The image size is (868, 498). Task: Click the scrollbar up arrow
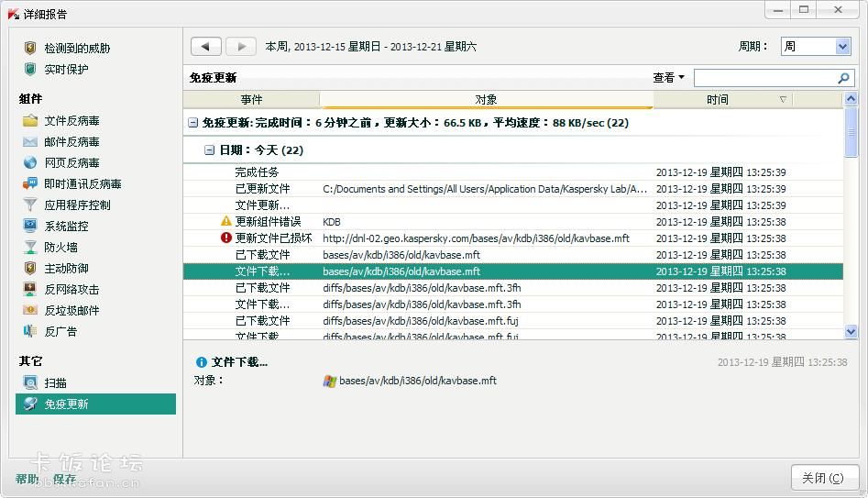tap(851, 99)
